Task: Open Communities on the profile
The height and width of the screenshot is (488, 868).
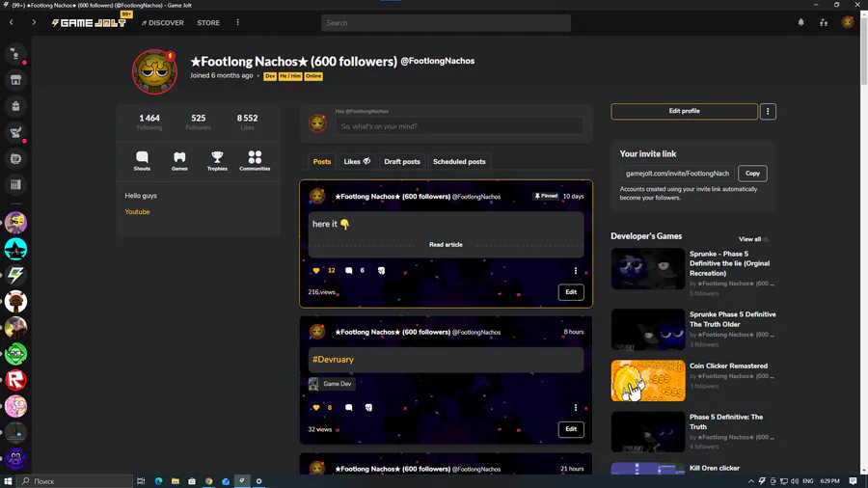Action: tap(255, 160)
